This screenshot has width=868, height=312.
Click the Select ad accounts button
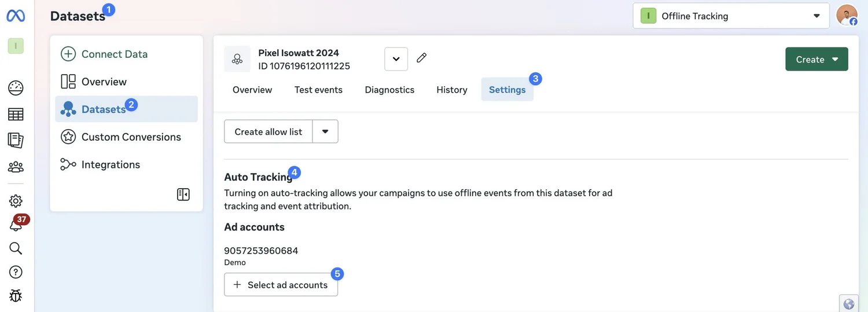281,285
